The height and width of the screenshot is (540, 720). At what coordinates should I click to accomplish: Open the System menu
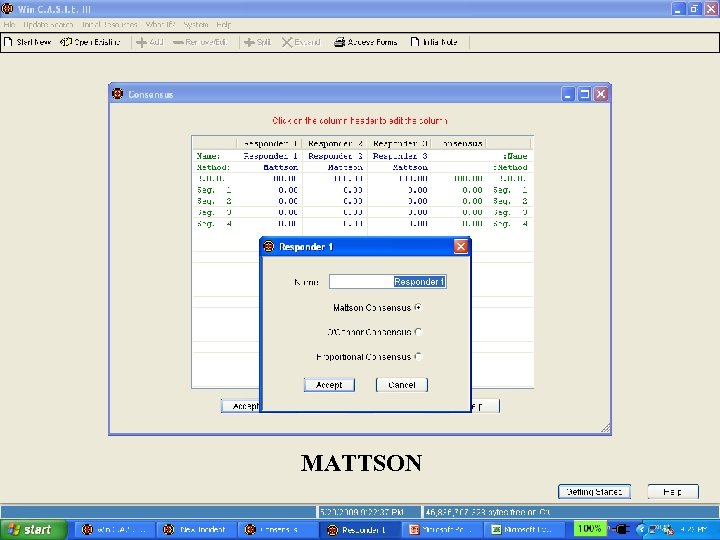click(x=196, y=24)
